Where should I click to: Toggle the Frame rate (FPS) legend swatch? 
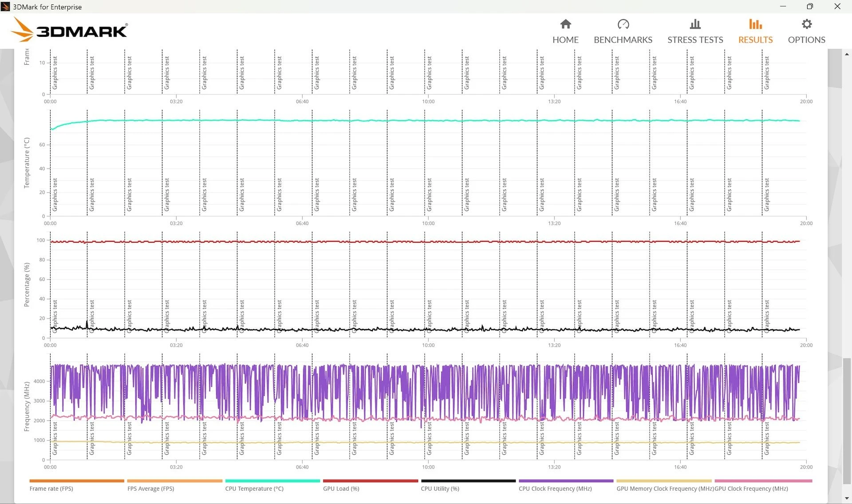[77, 480]
